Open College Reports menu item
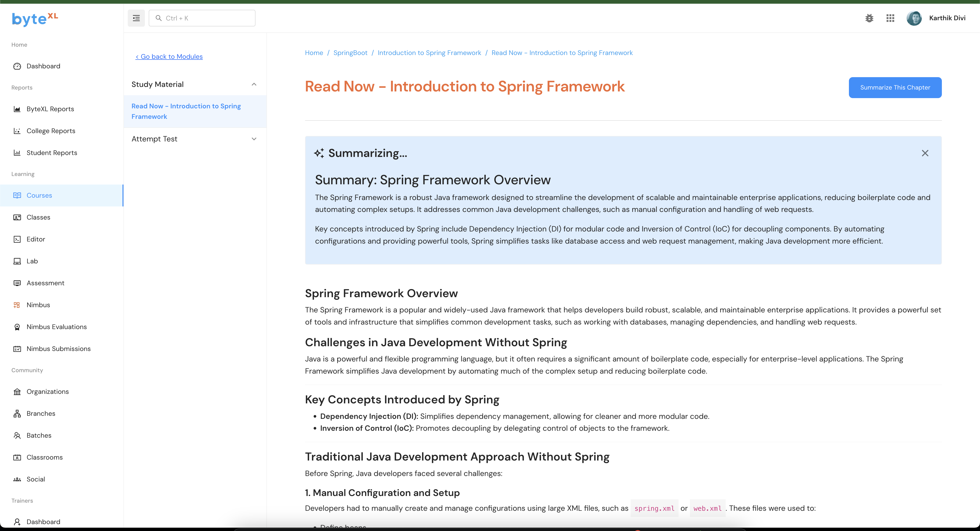Viewport: 980px width, 531px height. [62, 131]
